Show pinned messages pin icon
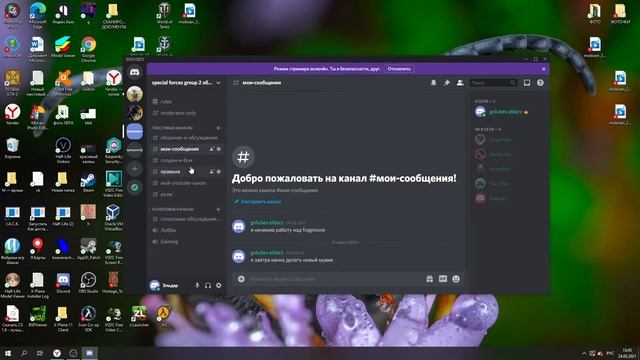The width and height of the screenshot is (640, 360). pos(447,83)
